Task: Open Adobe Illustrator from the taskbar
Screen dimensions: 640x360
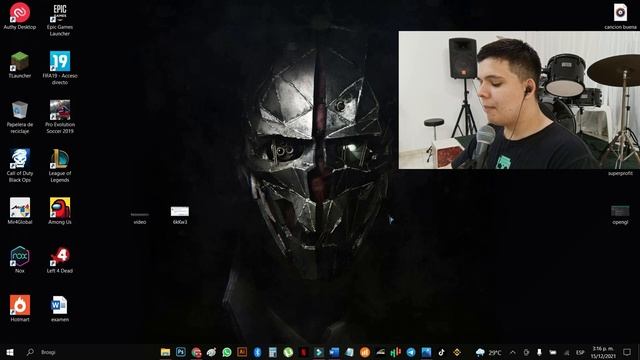Action: 242,352
